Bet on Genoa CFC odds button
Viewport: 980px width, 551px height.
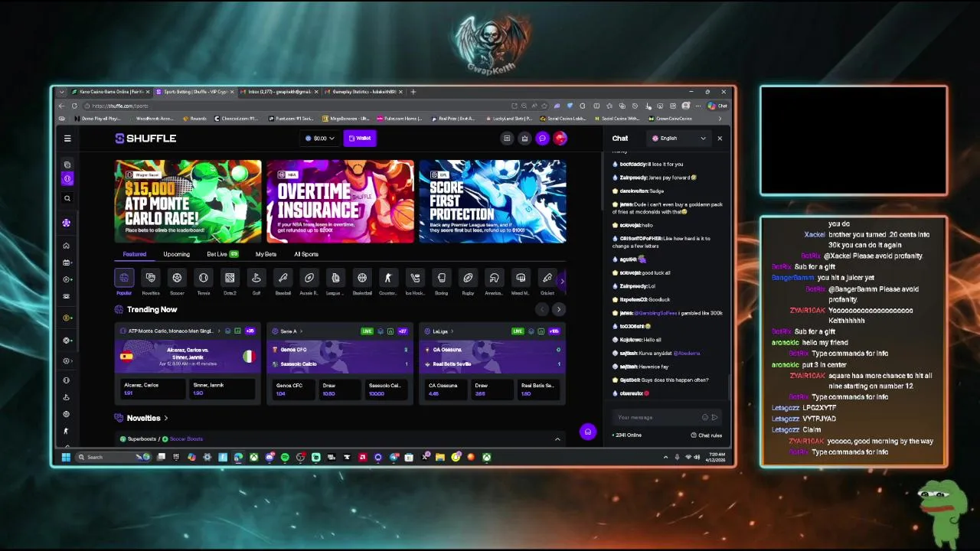click(292, 389)
